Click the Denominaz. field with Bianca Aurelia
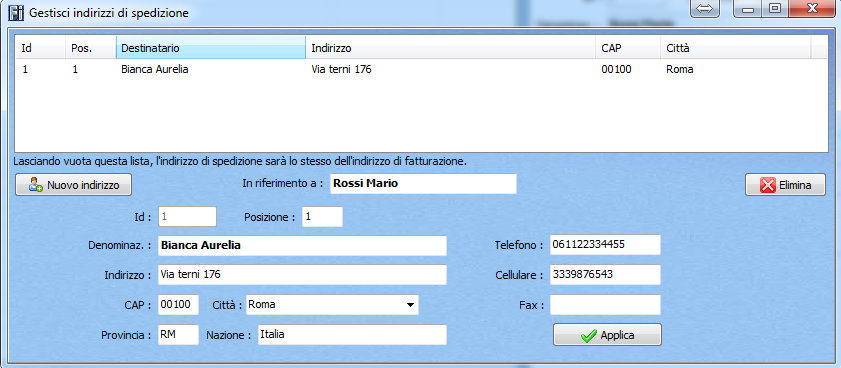 tap(303, 246)
